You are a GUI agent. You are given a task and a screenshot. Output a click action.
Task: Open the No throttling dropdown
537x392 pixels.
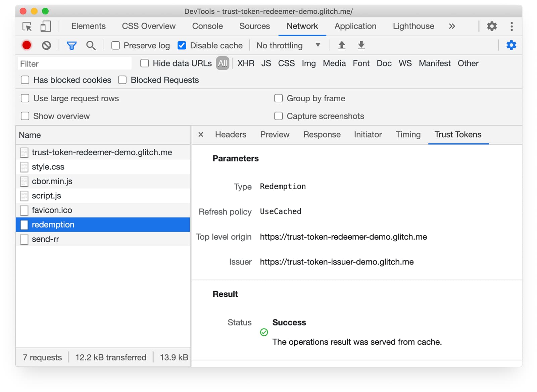point(289,45)
